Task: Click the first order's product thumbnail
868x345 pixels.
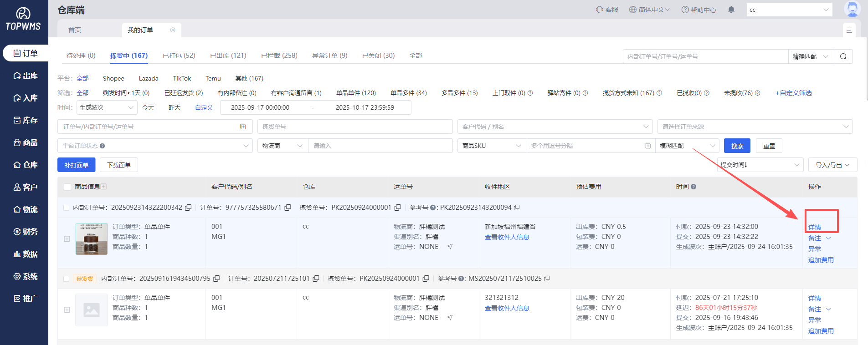Action: (x=92, y=238)
